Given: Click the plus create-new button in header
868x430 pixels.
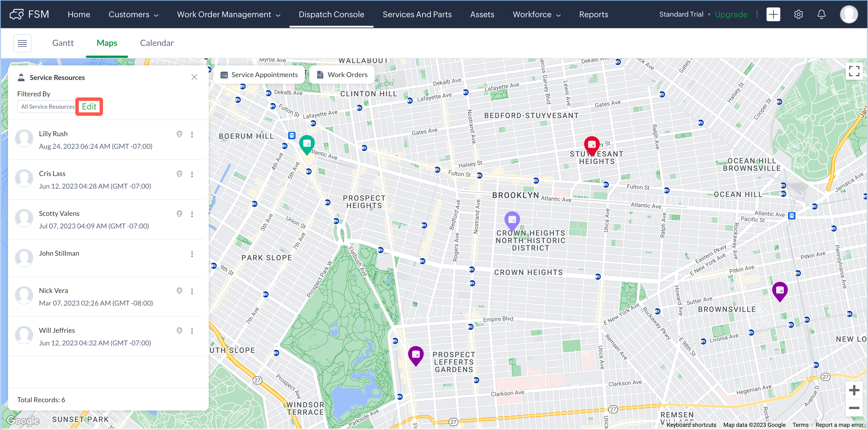Looking at the screenshot, I should pos(773,15).
